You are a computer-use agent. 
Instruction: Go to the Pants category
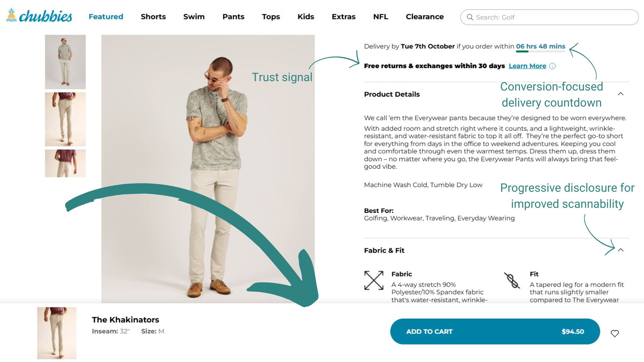[x=233, y=17]
